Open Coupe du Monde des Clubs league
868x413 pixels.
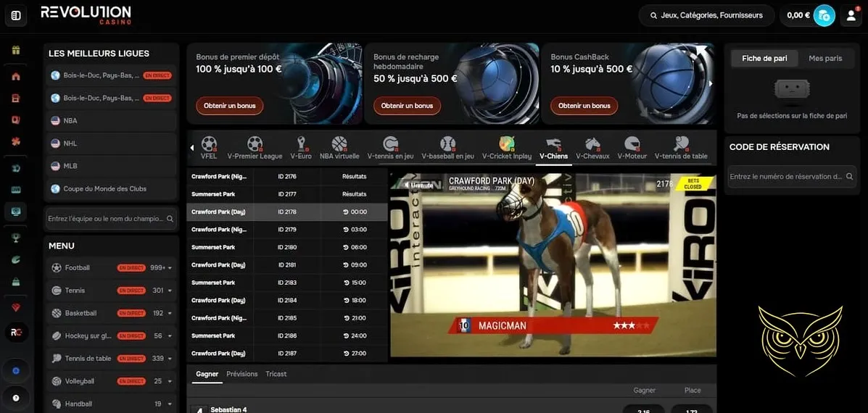[111, 188]
